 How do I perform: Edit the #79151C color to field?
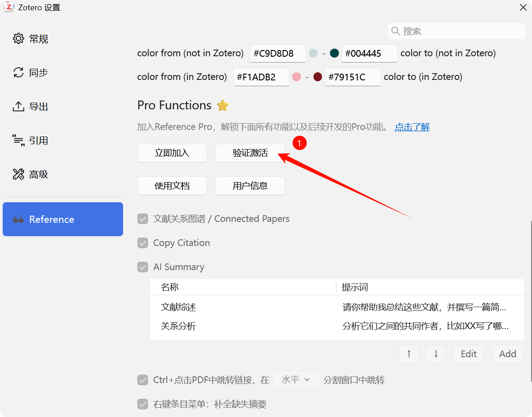click(x=353, y=77)
